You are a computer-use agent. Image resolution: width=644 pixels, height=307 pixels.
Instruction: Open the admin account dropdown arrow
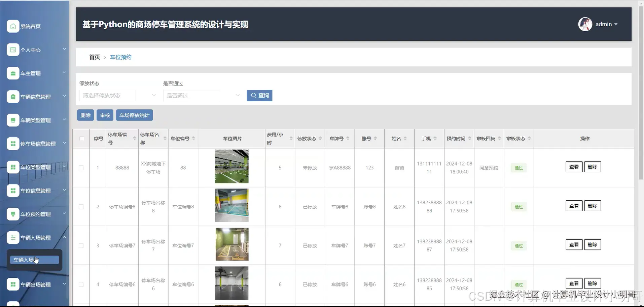pyautogui.click(x=616, y=24)
